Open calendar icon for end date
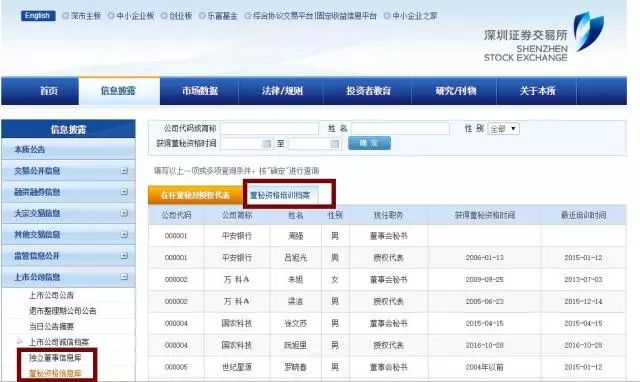The width and height of the screenshot is (640, 382). tap(335, 144)
